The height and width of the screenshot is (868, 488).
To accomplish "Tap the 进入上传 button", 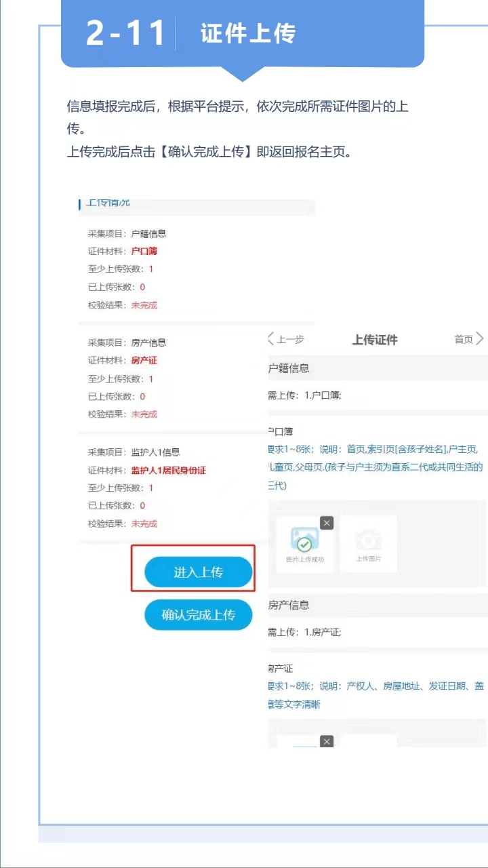I will coord(198,573).
